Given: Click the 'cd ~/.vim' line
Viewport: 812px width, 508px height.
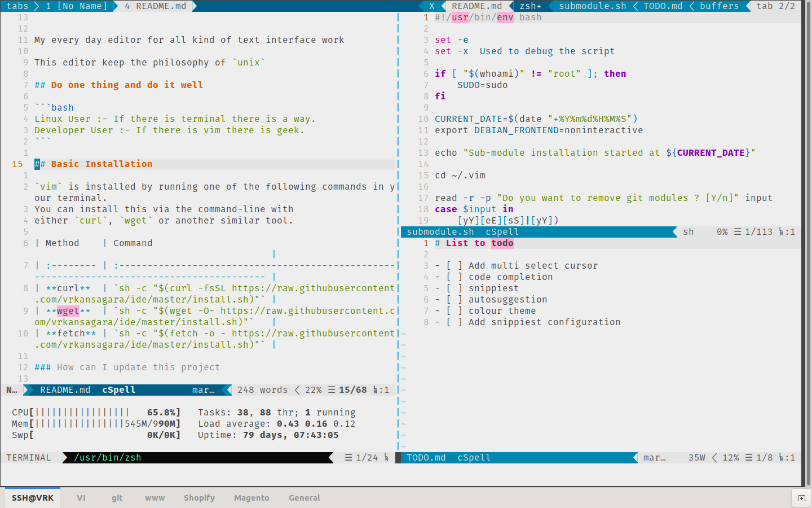Looking at the screenshot, I should tap(460, 176).
